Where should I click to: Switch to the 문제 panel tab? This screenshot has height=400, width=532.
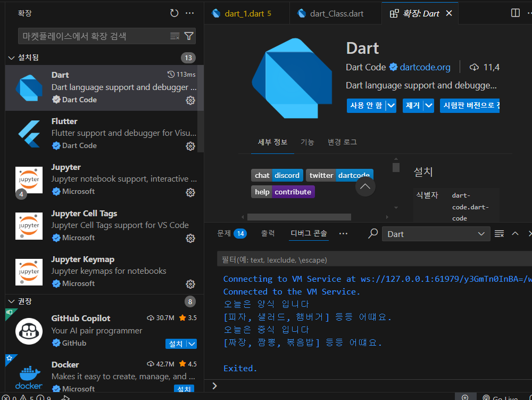pos(231,234)
